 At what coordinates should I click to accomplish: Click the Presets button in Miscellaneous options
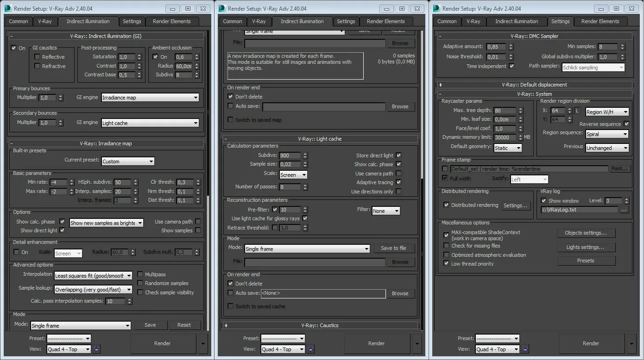(x=586, y=261)
